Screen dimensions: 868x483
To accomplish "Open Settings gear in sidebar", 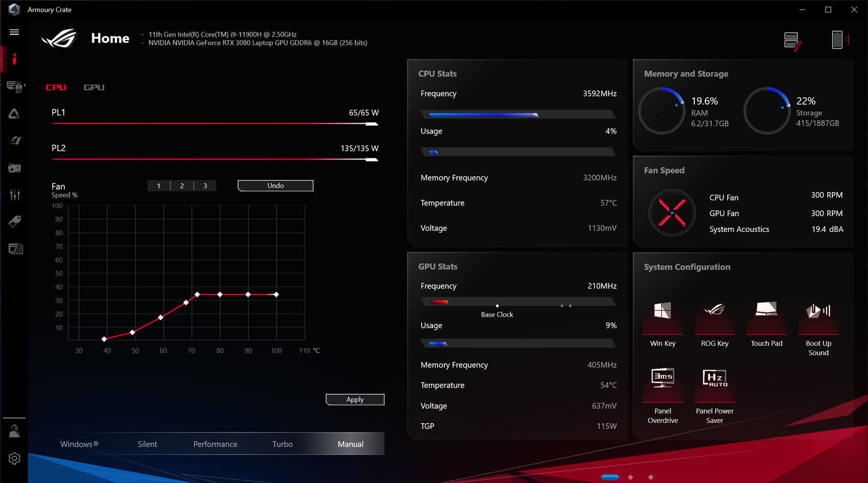I will click(15, 458).
